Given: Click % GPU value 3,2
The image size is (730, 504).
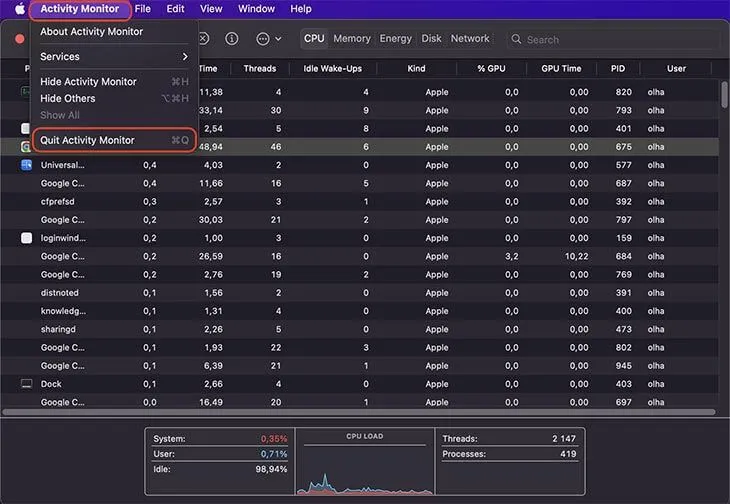Looking at the screenshot, I should click(x=512, y=256).
